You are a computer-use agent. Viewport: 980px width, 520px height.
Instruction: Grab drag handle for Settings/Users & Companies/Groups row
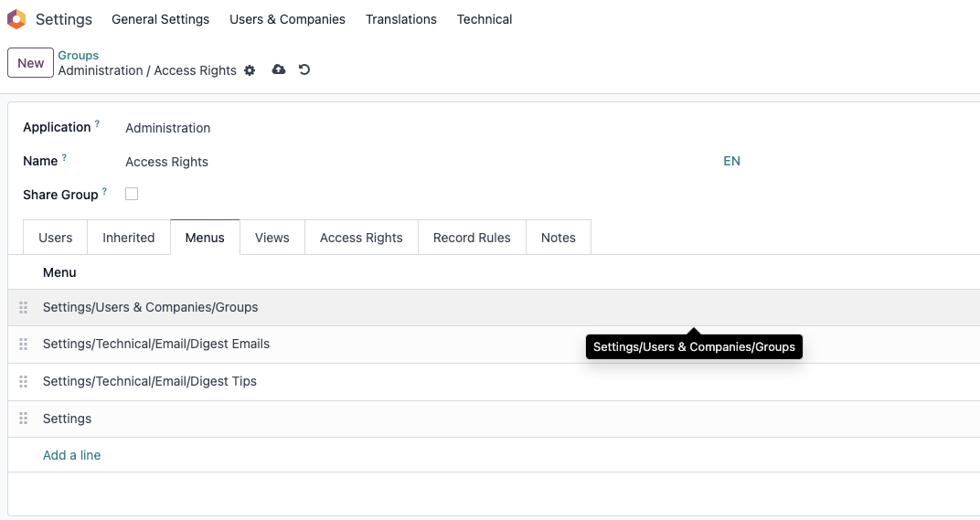[x=23, y=307]
